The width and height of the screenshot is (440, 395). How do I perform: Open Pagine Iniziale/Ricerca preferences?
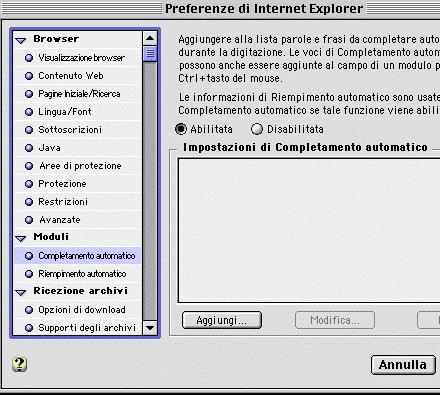tap(78, 94)
